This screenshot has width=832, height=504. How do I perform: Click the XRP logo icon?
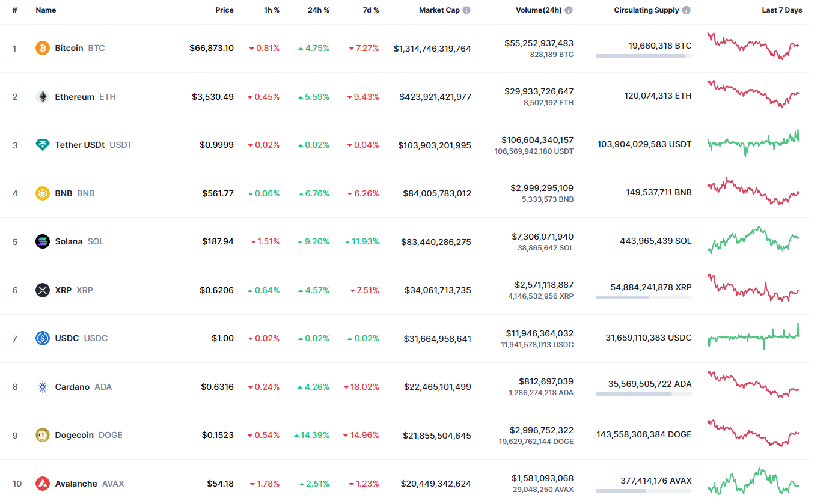[43, 290]
